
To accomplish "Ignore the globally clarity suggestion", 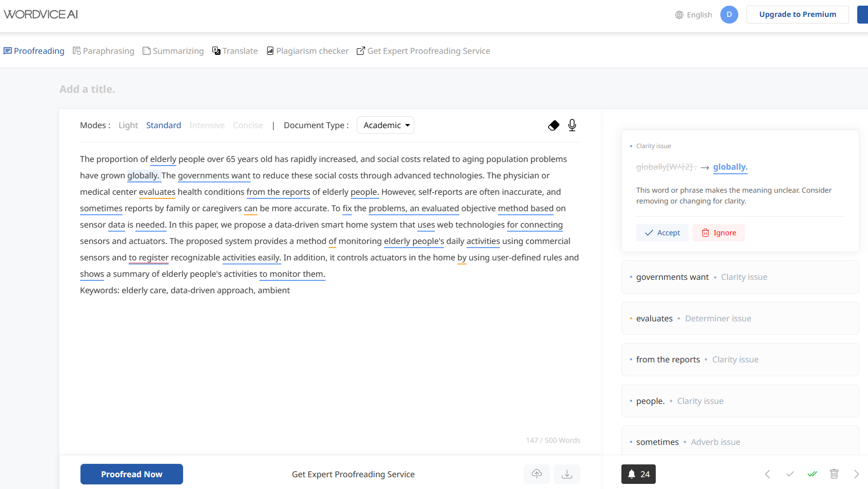I will point(718,232).
